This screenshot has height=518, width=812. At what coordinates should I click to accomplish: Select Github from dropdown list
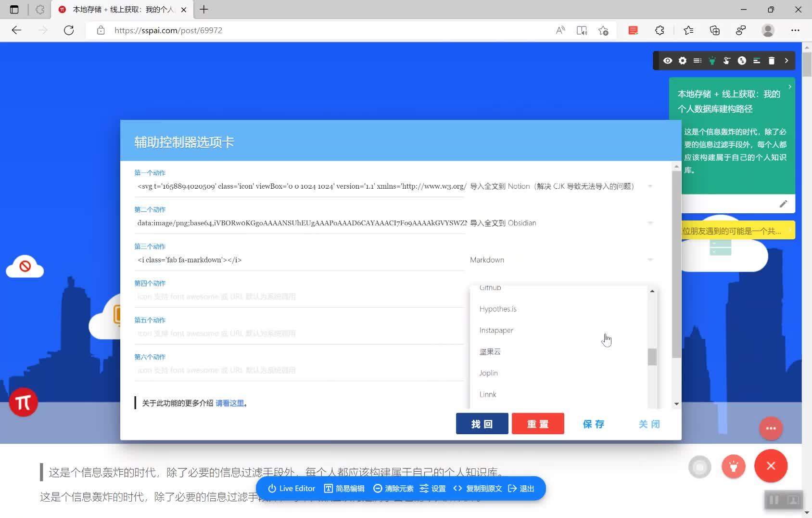(558, 289)
